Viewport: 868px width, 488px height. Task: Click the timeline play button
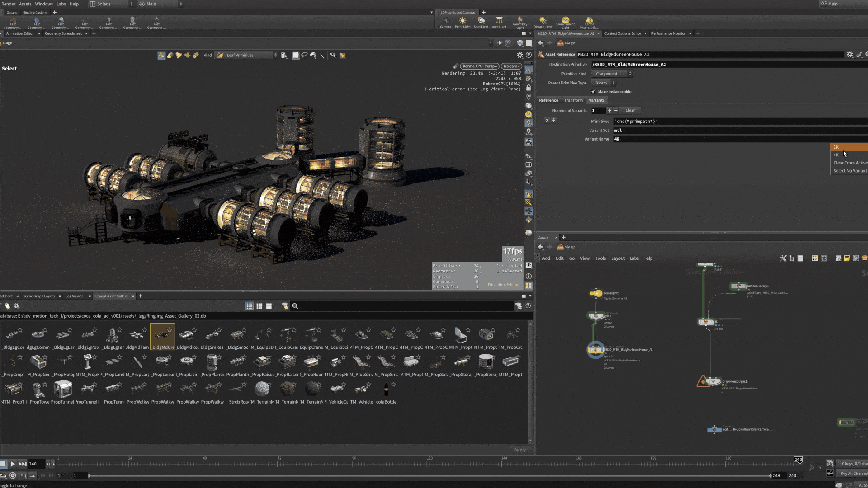click(x=13, y=464)
